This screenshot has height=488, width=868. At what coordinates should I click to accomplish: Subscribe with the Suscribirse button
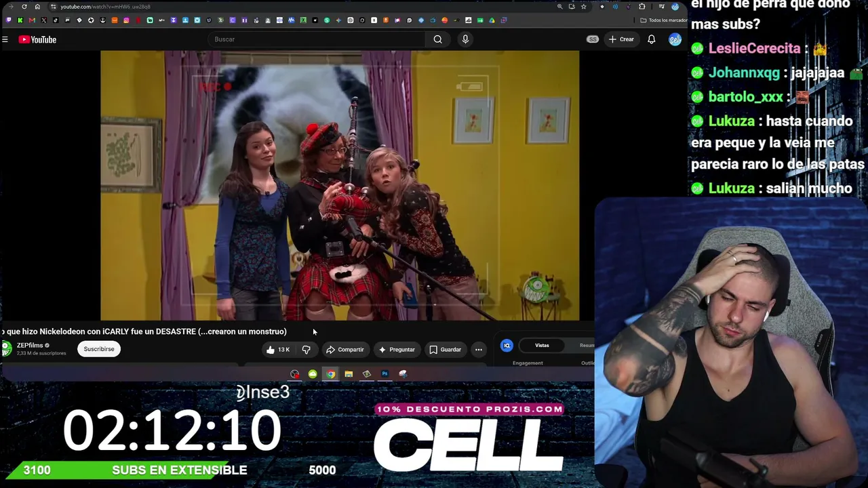99,349
